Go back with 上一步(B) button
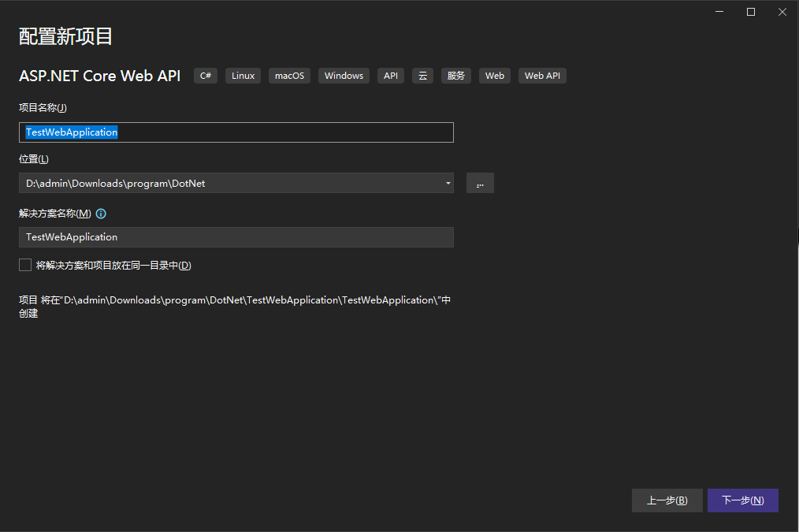Image resolution: width=799 pixels, height=532 pixels. pos(667,500)
